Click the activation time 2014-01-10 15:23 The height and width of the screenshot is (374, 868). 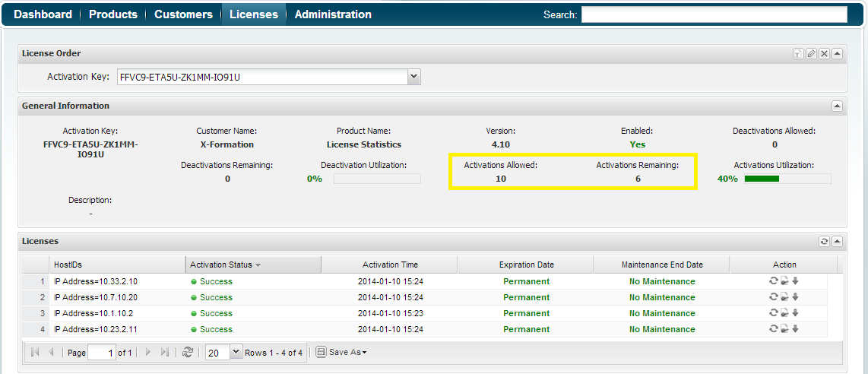390,313
